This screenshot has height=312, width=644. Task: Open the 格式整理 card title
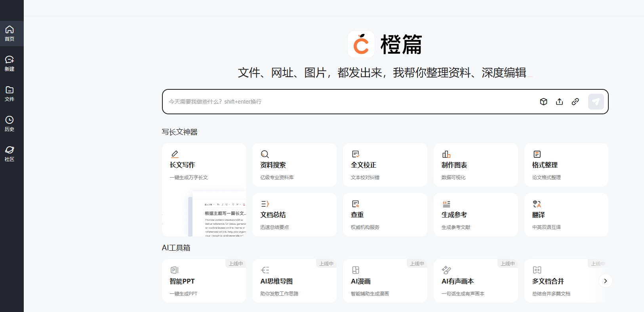545,165
